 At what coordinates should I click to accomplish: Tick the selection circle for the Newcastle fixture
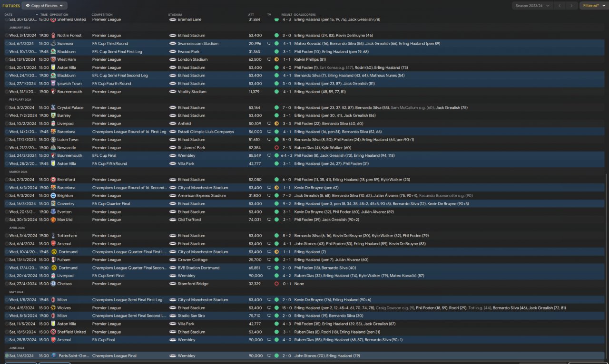tap(7, 148)
